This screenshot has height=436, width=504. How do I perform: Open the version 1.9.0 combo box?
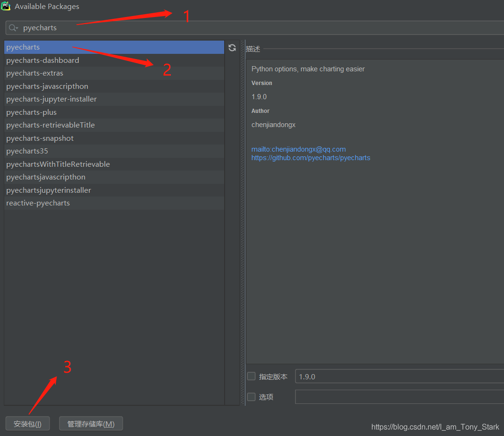(400, 376)
